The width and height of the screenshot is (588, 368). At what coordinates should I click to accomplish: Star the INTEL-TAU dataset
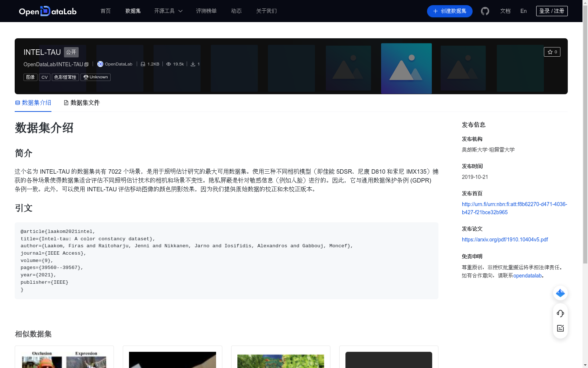pyautogui.click(x=552, y=52)
